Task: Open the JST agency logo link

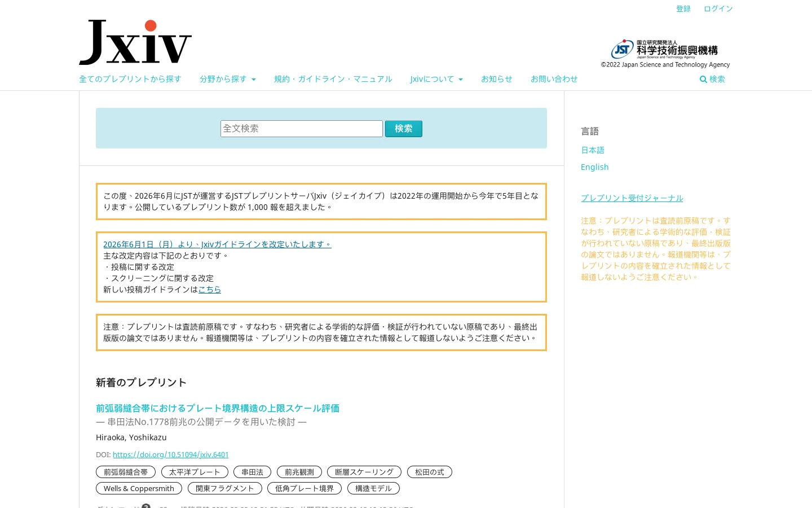Action: click(664, 49)
